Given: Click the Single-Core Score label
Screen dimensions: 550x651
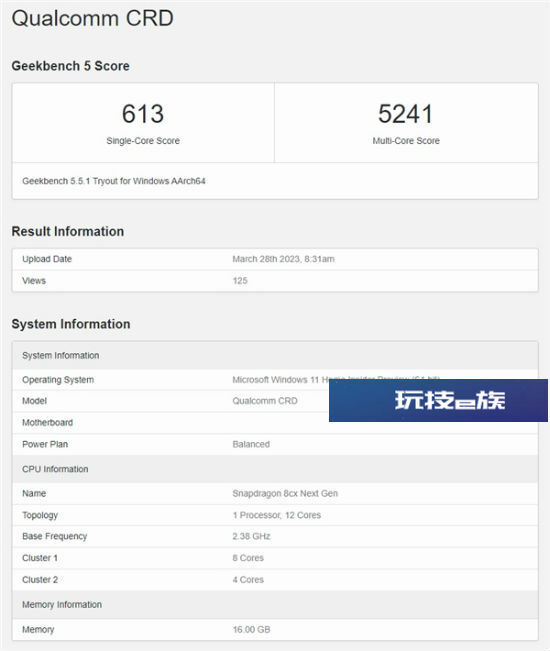Looking at the screenshot, I should [143, 141].
